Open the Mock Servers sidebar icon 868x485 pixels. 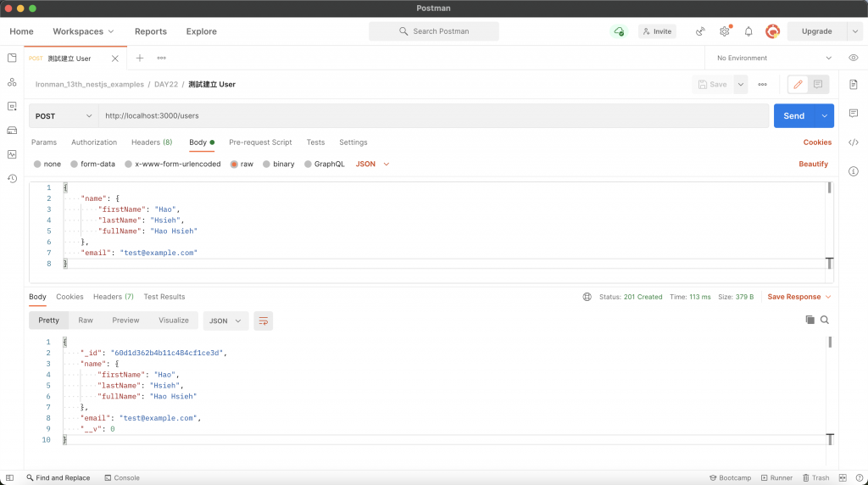point(12,131)
